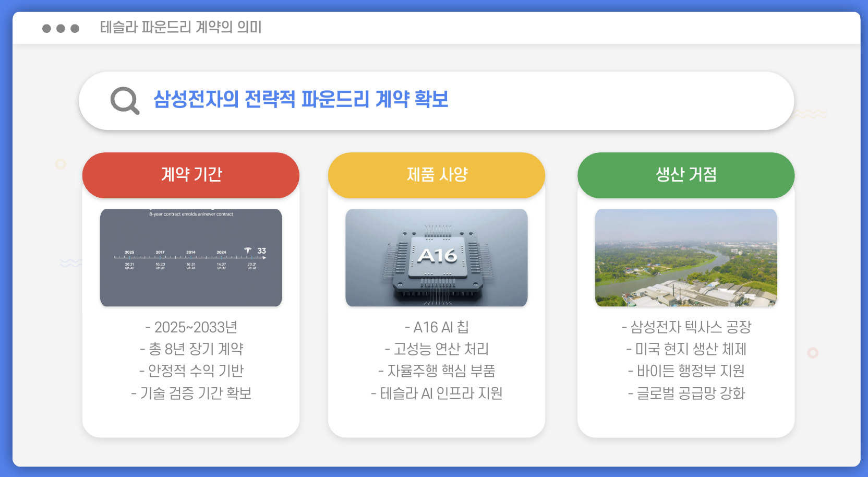The image size is (868, 477).
Task: Select the yellow 제품 사양 header button
Action: point(437,175)
